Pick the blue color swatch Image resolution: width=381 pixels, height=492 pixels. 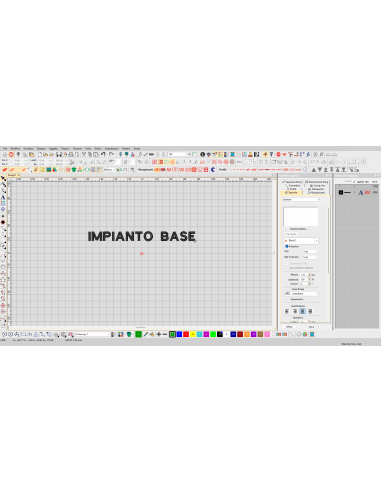click(179, 334)
